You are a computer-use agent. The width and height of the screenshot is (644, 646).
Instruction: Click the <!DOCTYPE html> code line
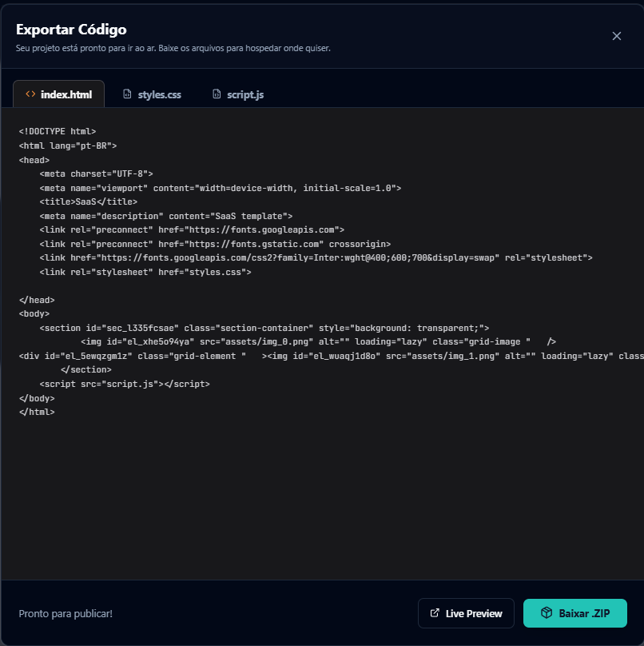click(x=58, y=131)
